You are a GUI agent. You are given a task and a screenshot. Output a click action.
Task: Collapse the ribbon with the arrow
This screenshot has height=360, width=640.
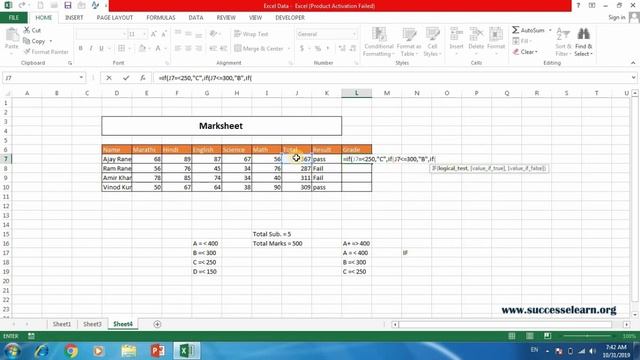633,63
